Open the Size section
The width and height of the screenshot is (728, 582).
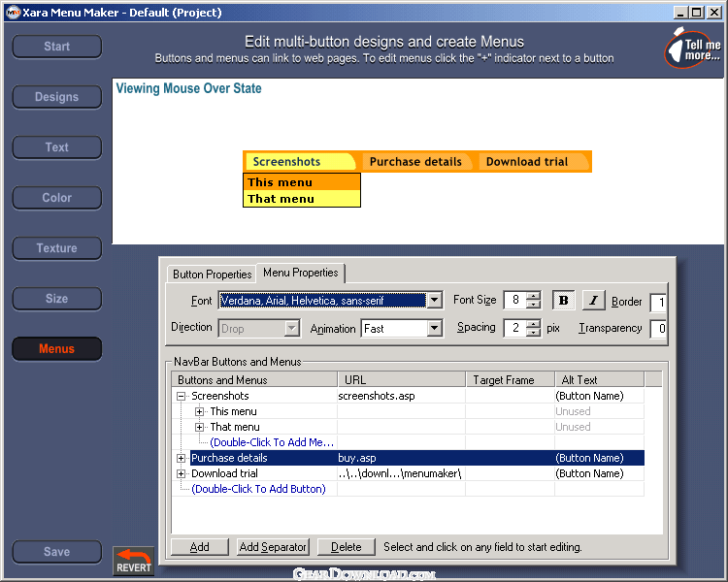[x=56, y=299]
